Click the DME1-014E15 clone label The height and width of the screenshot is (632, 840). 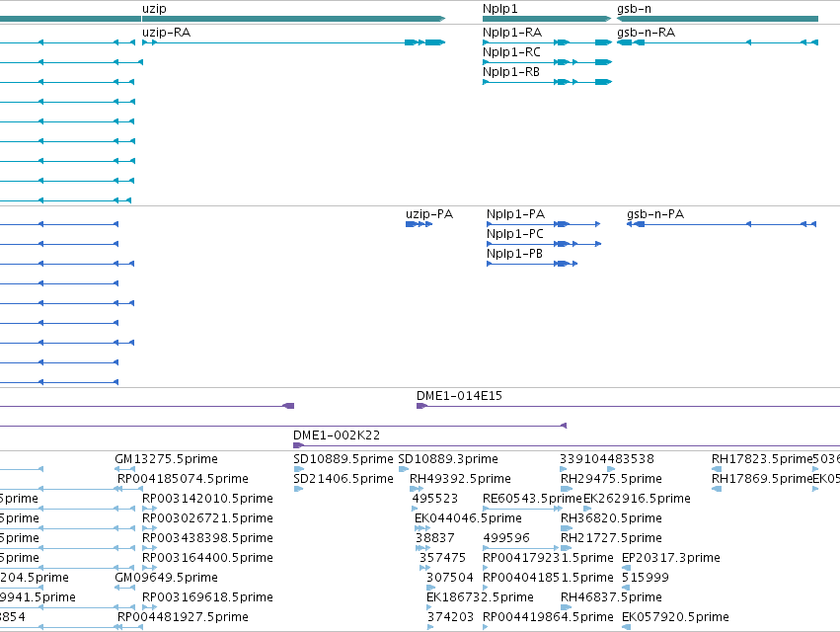(x=459, y=396)
